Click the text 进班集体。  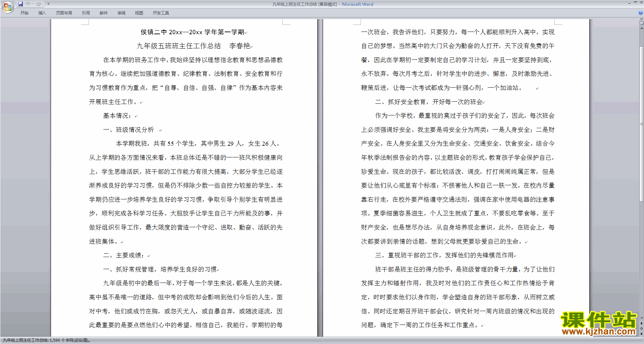(105, 242)
